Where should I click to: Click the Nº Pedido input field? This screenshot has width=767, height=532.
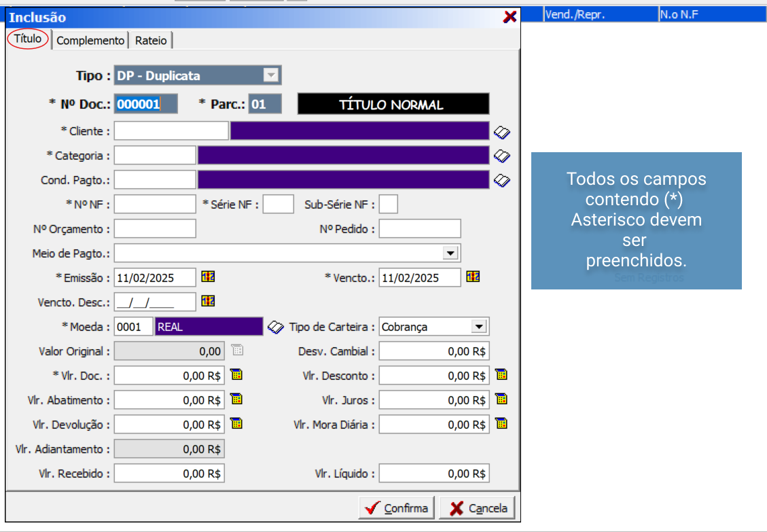[x=419, y=229]
